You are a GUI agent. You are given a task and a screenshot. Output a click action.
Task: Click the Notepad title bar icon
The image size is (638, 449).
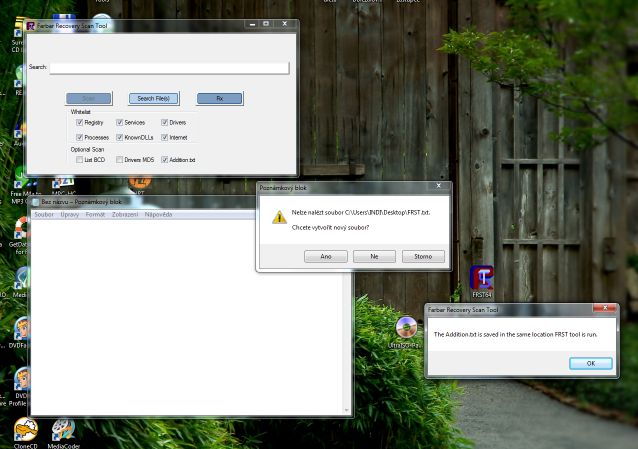pyautogui.click(x=35, y=202)
